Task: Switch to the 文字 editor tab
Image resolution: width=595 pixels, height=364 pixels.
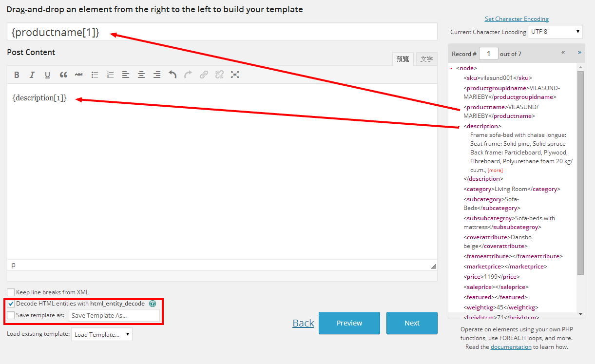Action: (426, 59)
